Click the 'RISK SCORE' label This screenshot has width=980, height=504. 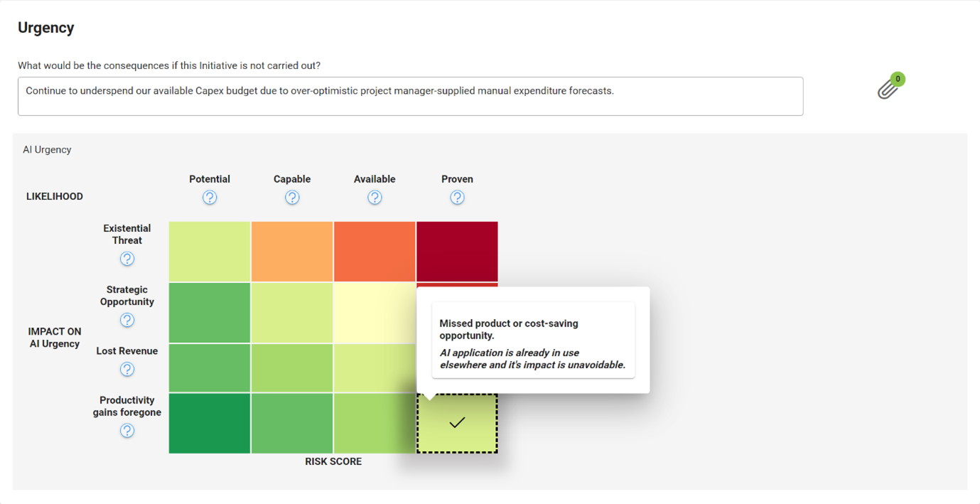tap(333, 461)
